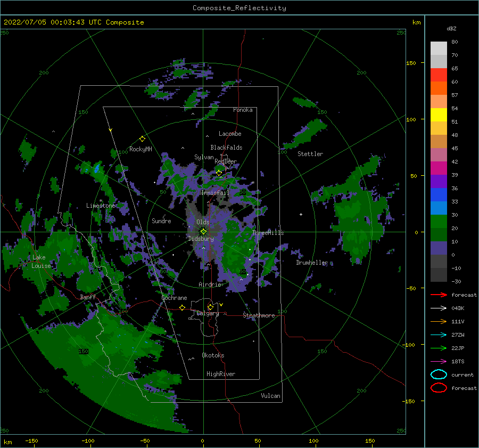Click the Calgary city label
479x448 pixels.
[208, 313]
